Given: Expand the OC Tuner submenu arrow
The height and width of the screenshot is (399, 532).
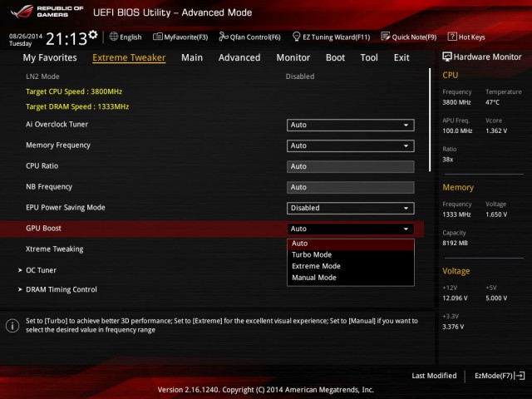Looking at the screenshot, I should coord(20,270).
